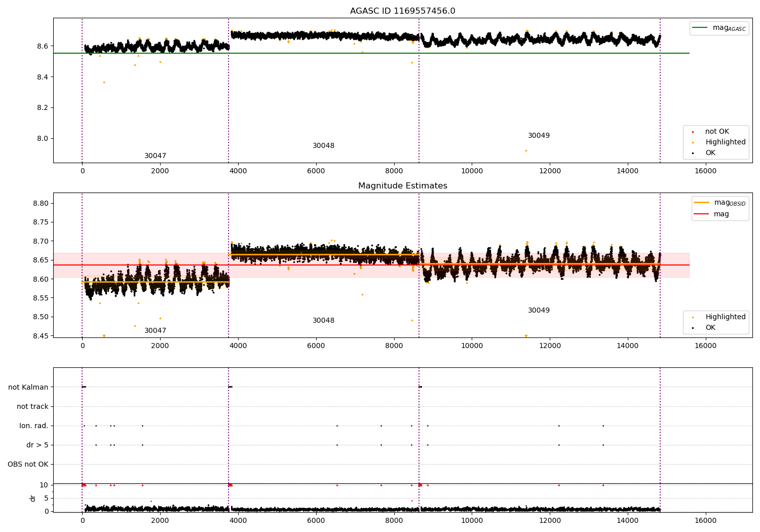This screenshot has height=532, width=760.
Task: Click the 30048 label in top plot
Action: (323, 146)
